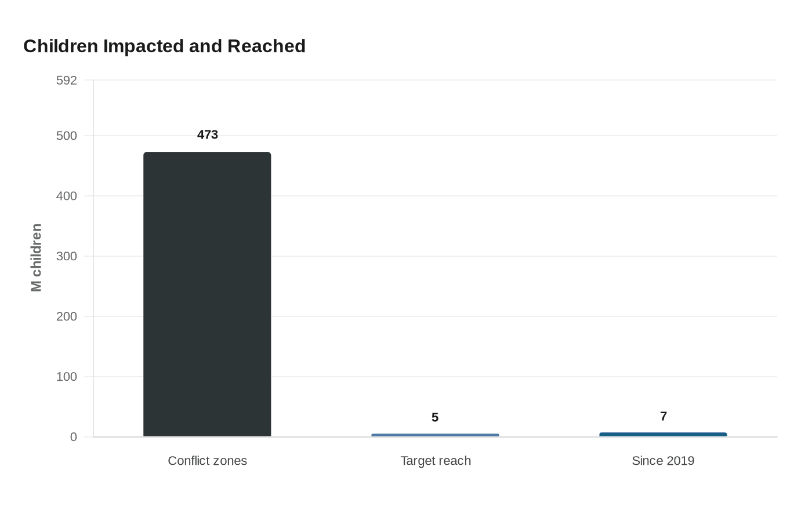The image size is (812, 510).
Task: Click the 300 horizontal gridline
Action: pyautogui.click(x=435, y=256)
